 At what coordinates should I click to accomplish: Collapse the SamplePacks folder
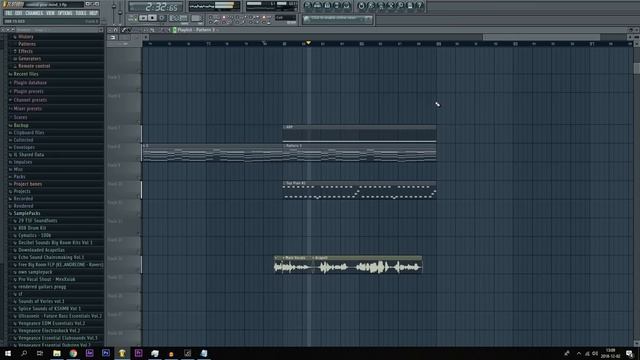27,213
